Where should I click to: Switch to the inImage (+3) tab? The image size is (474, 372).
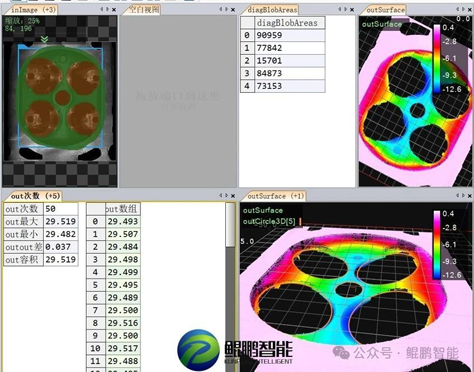(x=33, y=10)
